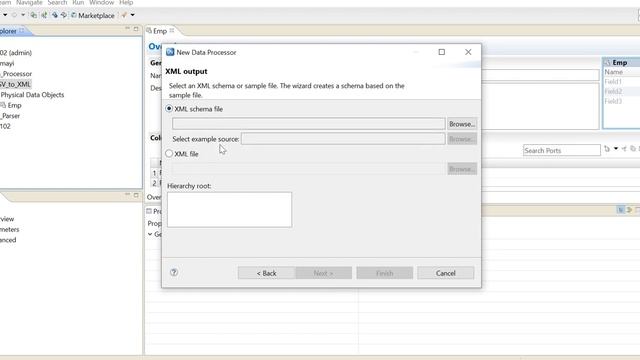Click the 'anced' entry in the lower-left panel
Viewport: 640px width, 360px height.
(x=8, y=240)
